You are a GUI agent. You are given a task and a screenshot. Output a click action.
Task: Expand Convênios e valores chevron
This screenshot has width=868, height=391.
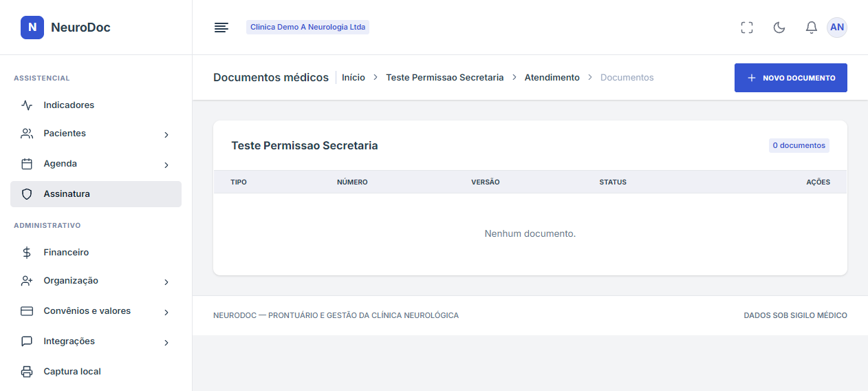point(166,313)
